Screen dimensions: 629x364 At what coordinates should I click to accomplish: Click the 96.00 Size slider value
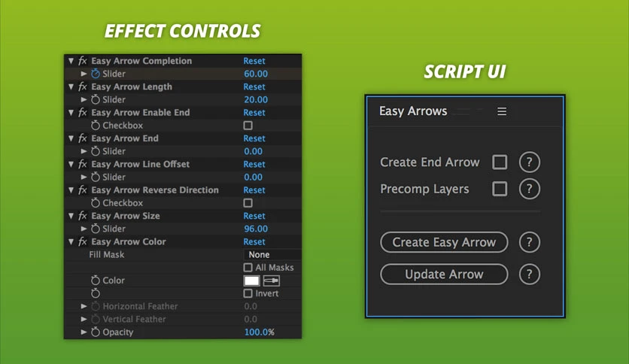(x=256, y=229)
